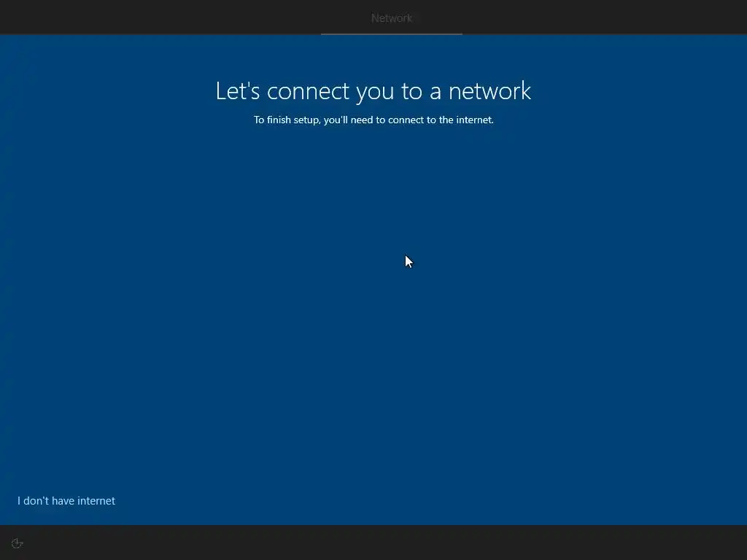Click the accessibility icon in bottom bar

[x=18, y=543]
